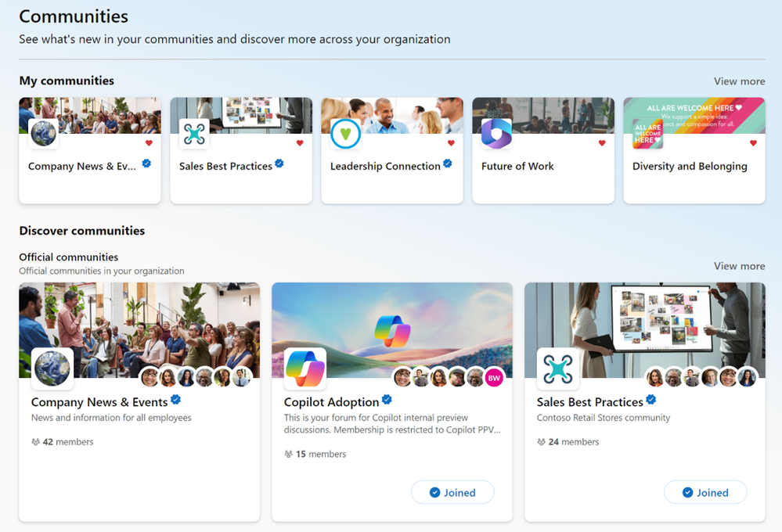782x532 pixels.
Task: Click the My communities heading
Action: tap(67, 81)
